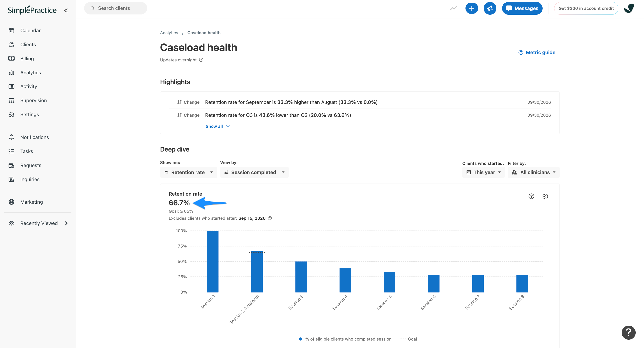Image resolution: width=644 pixels, height=348 pixels.
Task: Toggle the eligible clients legend dot
Action: coord(301,339)
